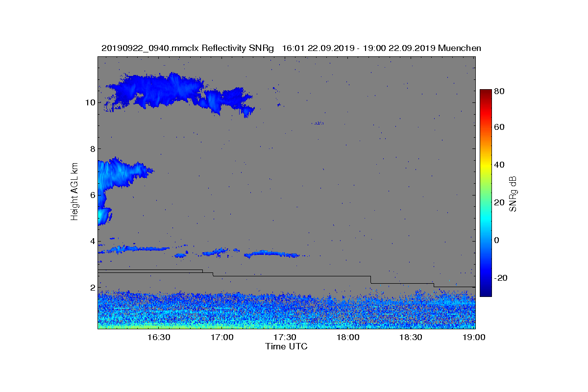The height and width of the screenshot is (392, 588).
Task: Click the 19:00 time axis label
Action: point(474,337)
